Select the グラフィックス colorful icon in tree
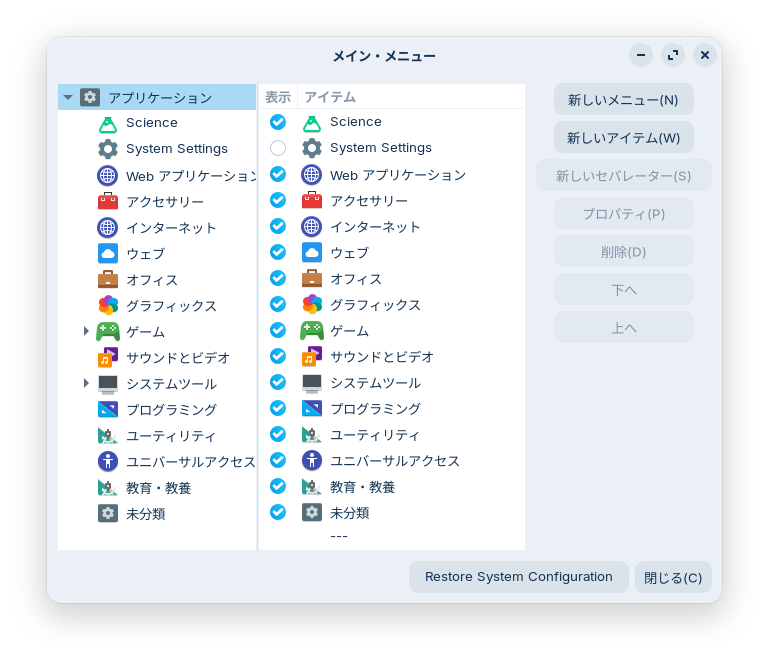This screenshot has height=660, width=769. point(108,305)
